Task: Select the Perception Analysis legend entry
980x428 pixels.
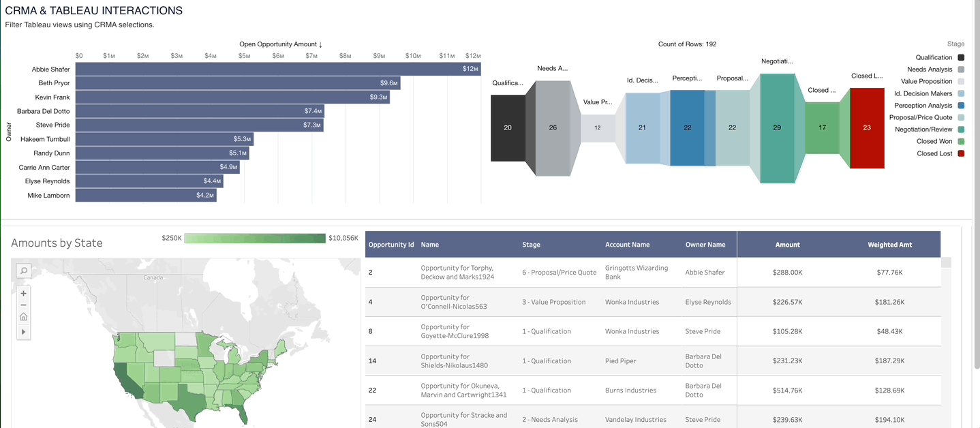Action: pos(923,106)
